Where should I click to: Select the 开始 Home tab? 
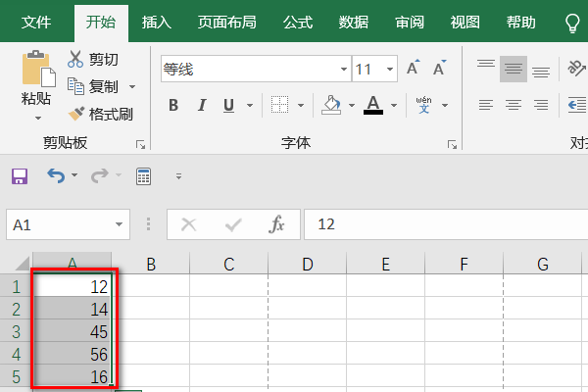click(101, 23)
